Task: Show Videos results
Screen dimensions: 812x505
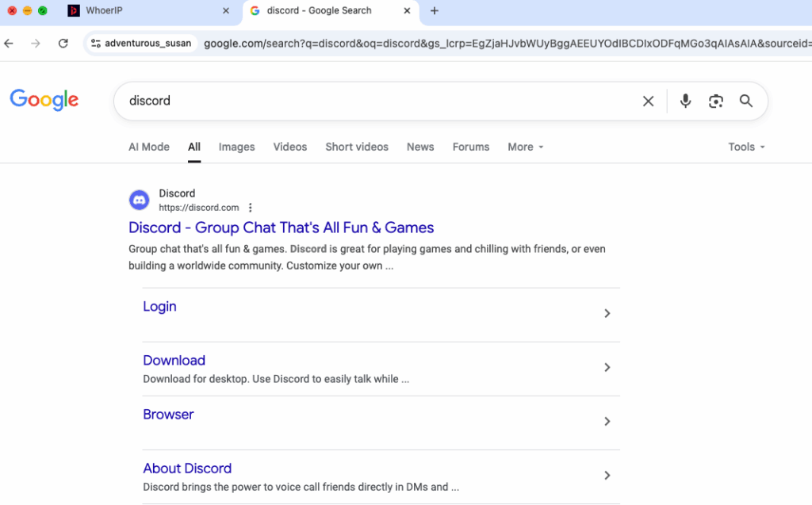Action: [290, 147]
